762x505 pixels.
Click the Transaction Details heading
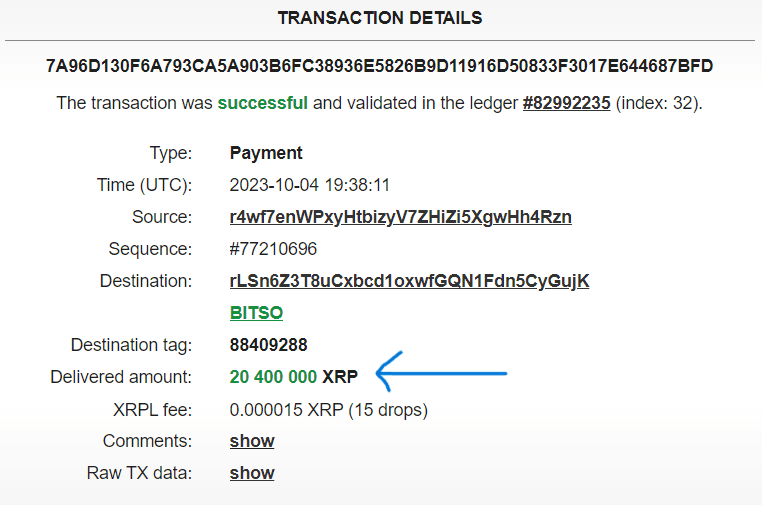380,18
